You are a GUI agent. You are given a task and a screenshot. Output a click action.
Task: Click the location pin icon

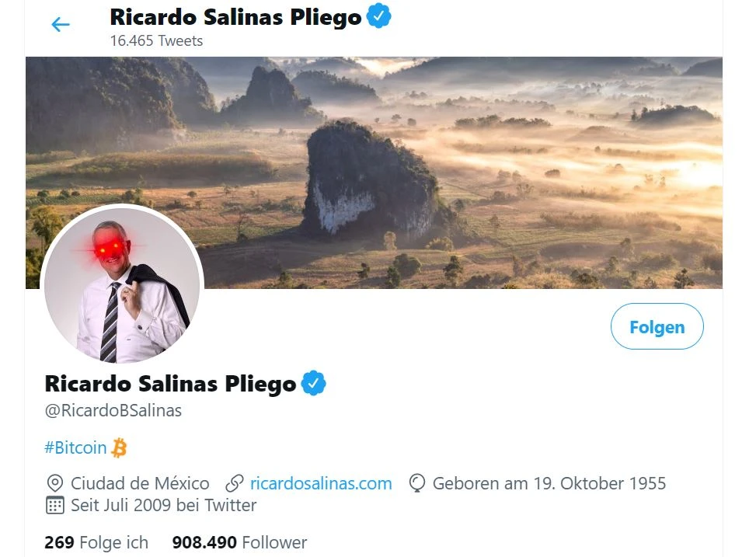[55, 483]
